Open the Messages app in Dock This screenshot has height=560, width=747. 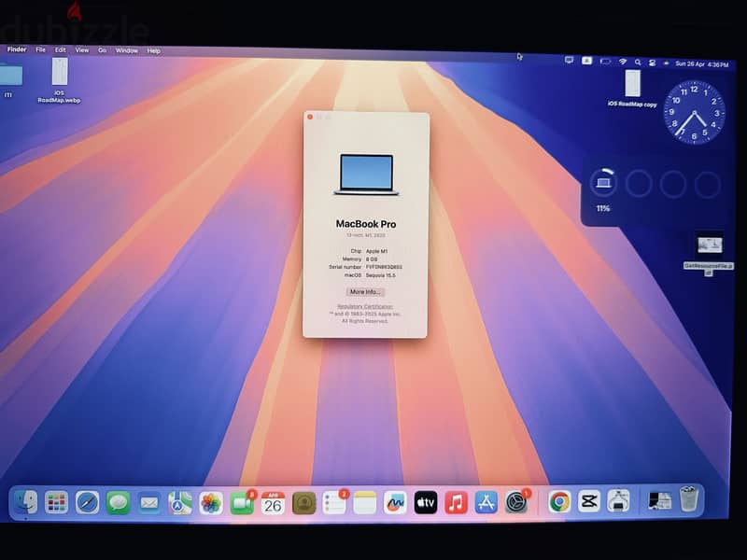click(119, 502)
